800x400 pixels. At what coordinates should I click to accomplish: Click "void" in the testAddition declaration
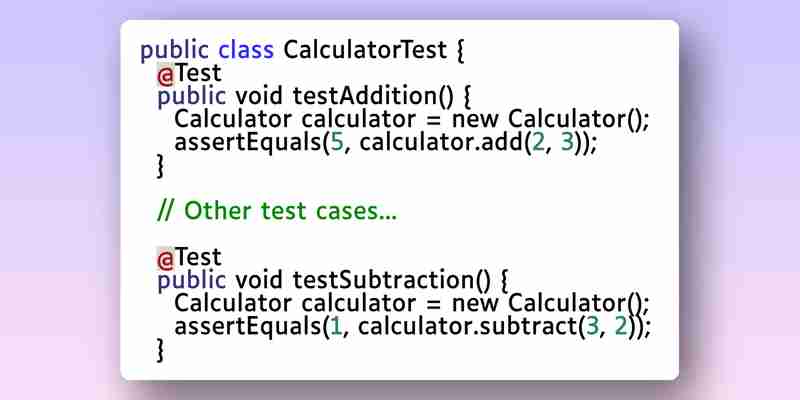click(259, 96)
